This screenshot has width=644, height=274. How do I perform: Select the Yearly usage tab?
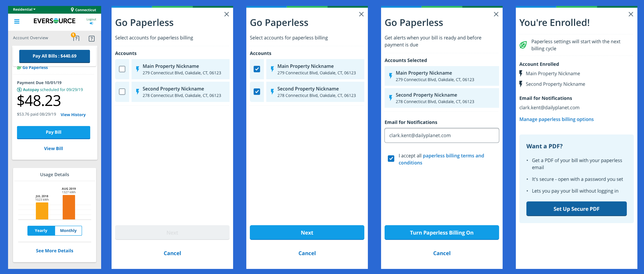(x=41, y=230)
